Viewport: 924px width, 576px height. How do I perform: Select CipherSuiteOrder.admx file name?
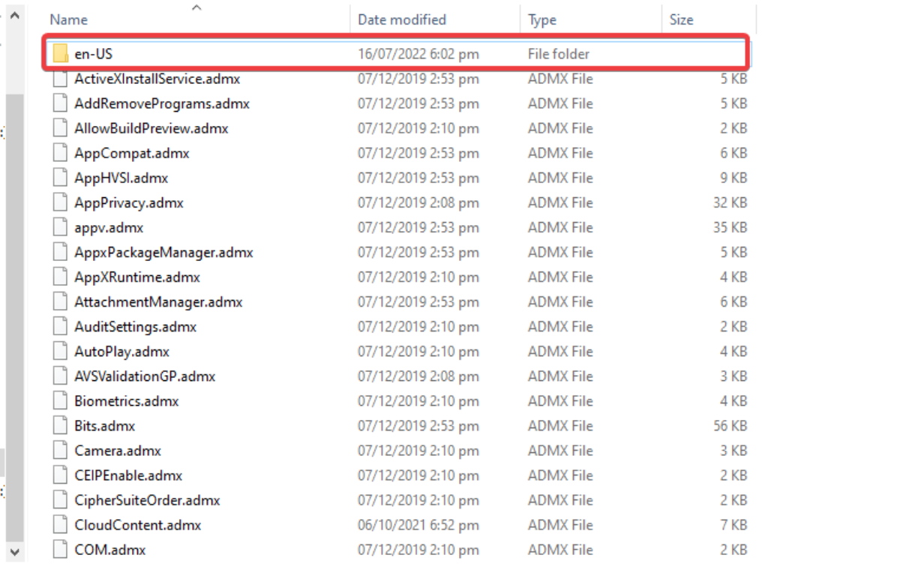147,499
